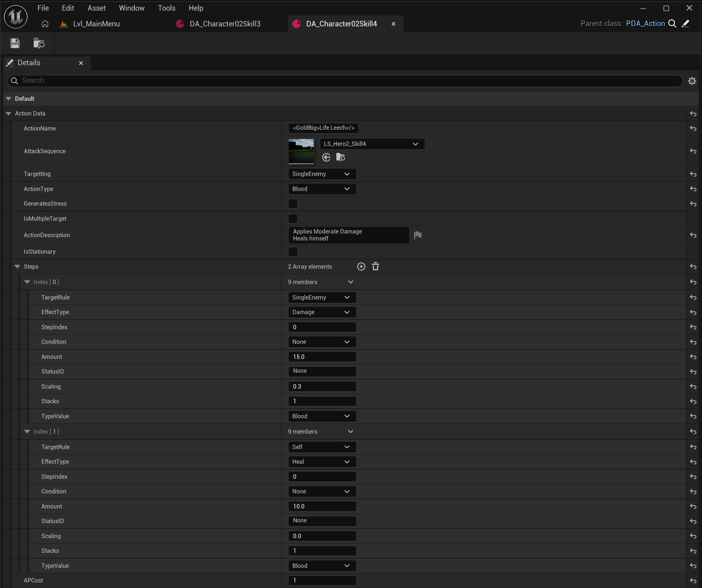The height and width of the screenshot is (588, 702).
Task: Click AttackSequence asset thumbnail
Action: pos(301,151)
